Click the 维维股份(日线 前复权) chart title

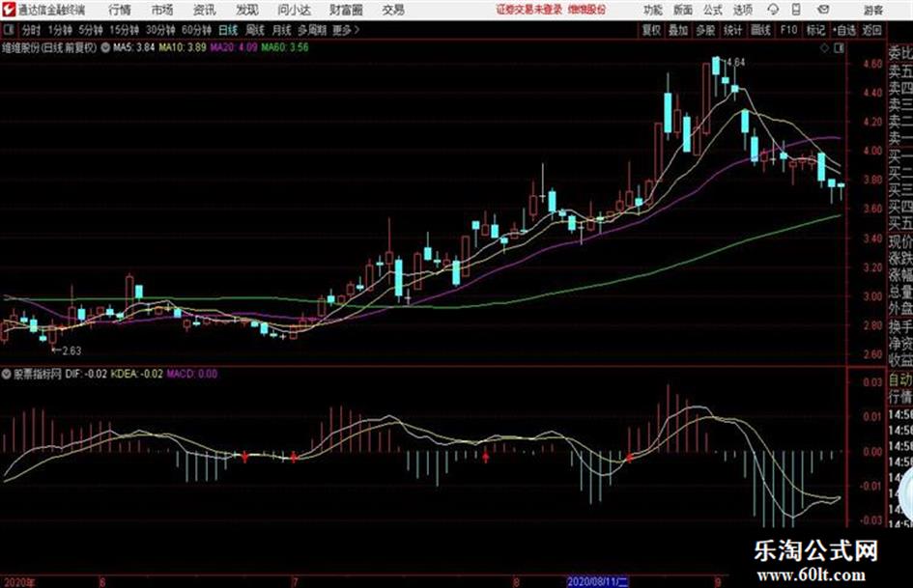tap(49, 47)
